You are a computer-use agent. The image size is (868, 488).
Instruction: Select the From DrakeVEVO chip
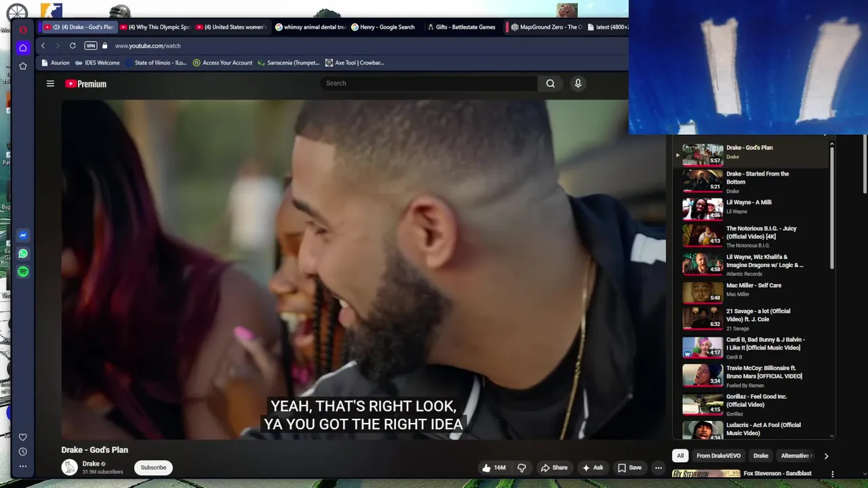(718, 455)
